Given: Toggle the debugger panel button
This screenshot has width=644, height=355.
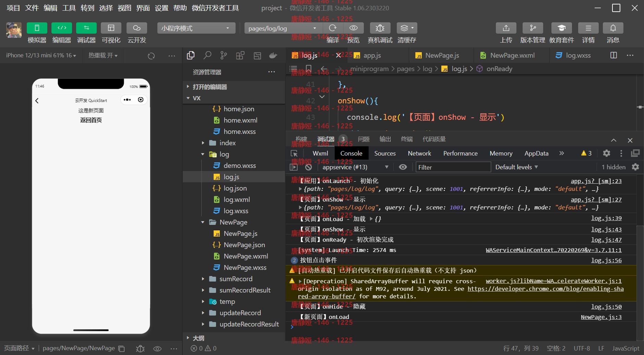Looking at the screenshot, I should point(86,28).
